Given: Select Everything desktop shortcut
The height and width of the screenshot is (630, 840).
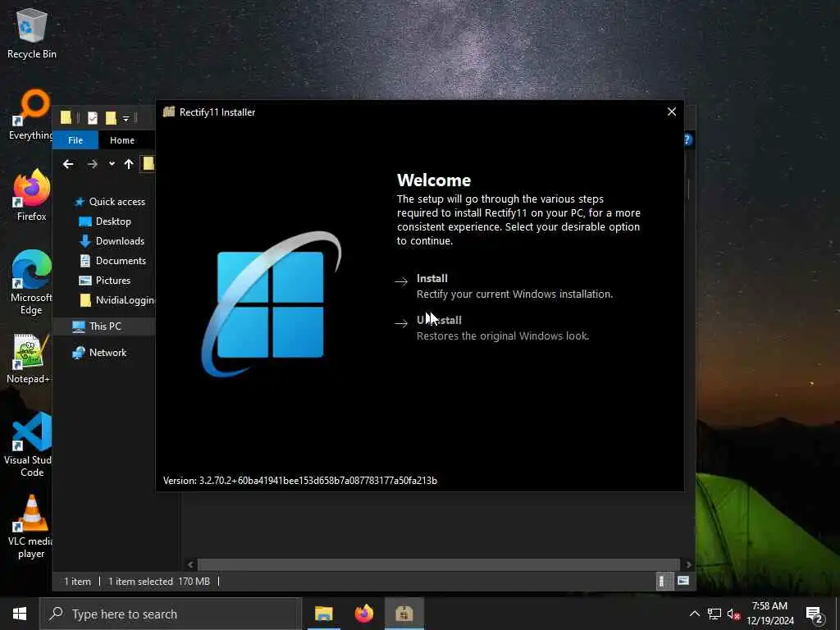Looking at the screenshot, I should pos(30,115).
